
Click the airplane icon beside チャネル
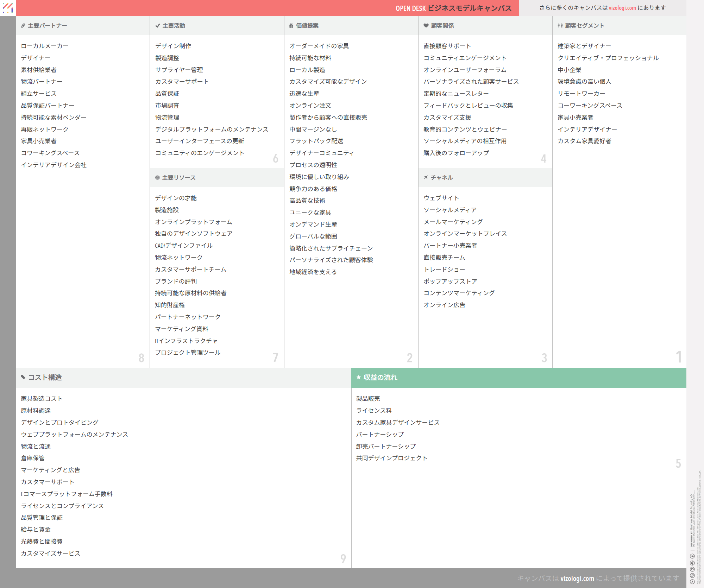coord(426,178)
